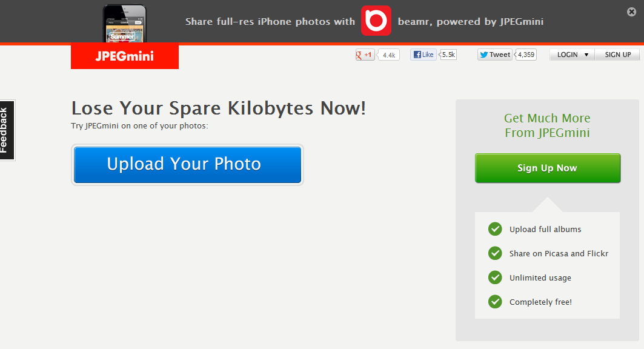Screen dimensions: 644x349
Task: Open the LOGIN dropdown menu
Action: (573, 55)
